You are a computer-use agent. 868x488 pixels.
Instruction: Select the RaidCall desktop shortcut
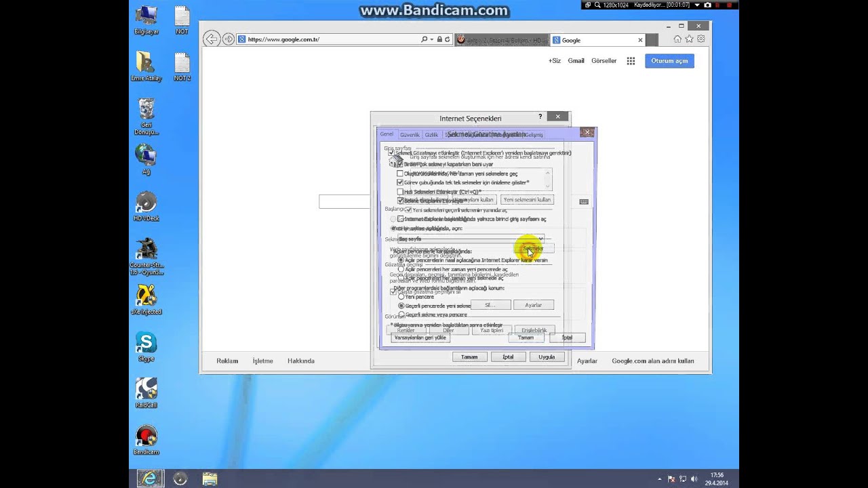[x=146, y=393]
